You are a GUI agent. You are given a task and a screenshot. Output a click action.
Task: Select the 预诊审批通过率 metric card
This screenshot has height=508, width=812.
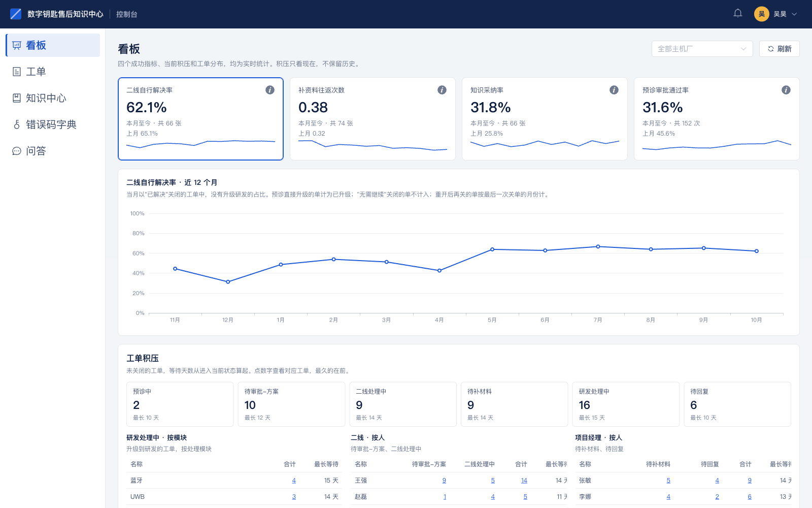coord(717,119)
